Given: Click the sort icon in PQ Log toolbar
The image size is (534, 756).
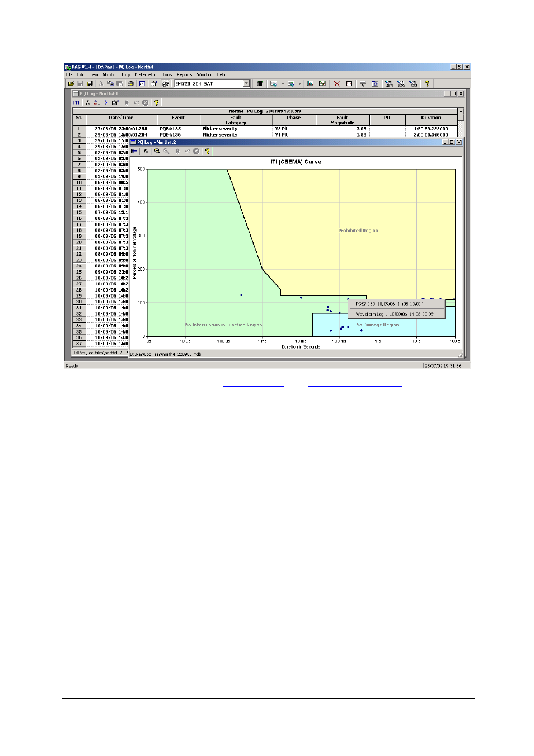Looking at the screenshot, I should pyautogui.click(x=97, y=103).
